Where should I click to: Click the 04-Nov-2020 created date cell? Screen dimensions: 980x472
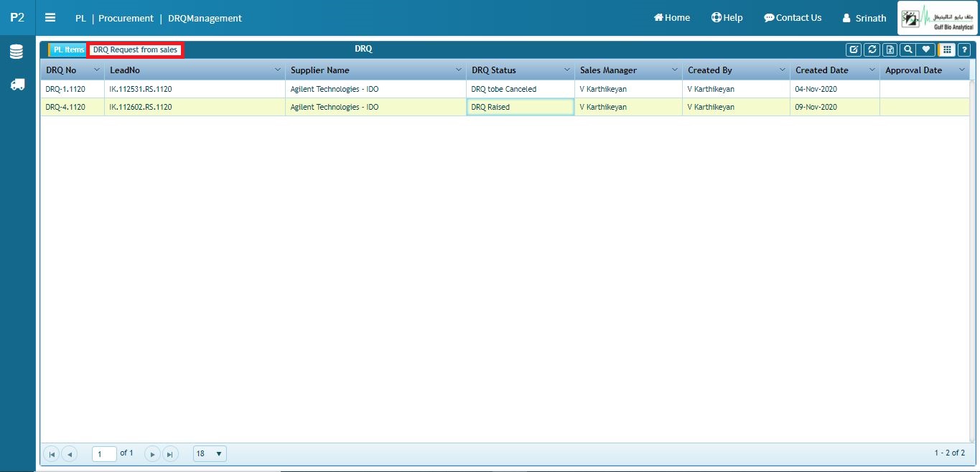(835, 89)
